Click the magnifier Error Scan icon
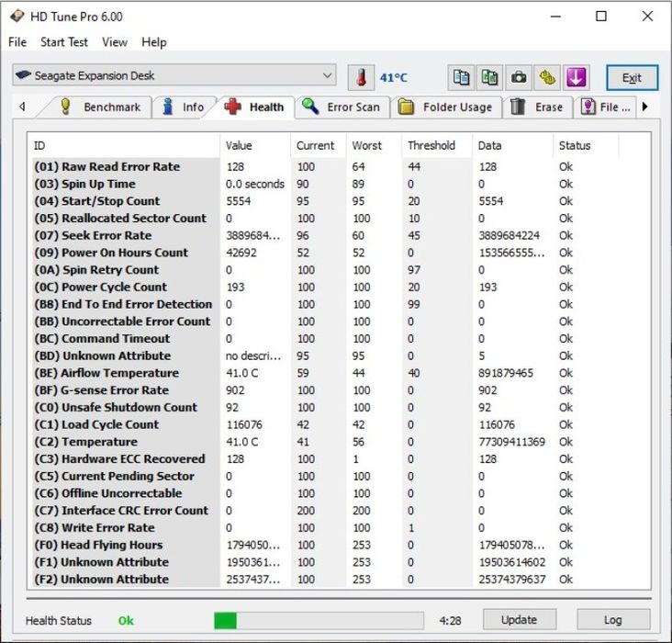The image size is (672, 643). 310,107
